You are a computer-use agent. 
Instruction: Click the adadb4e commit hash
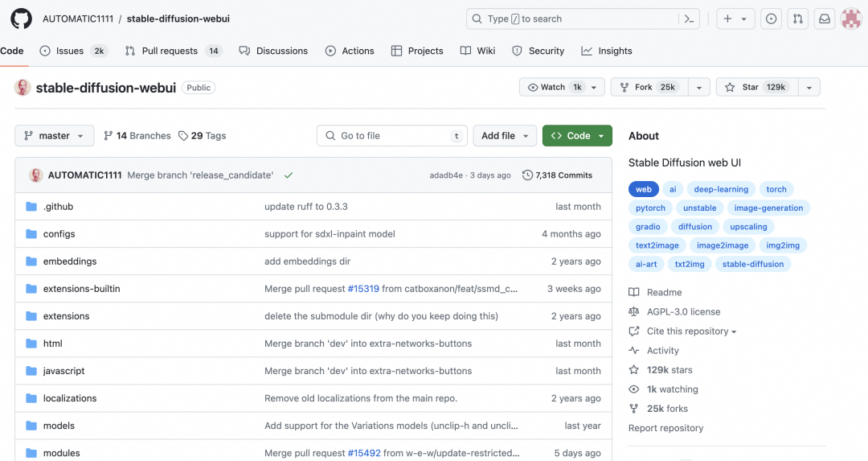tap(446, 175)
